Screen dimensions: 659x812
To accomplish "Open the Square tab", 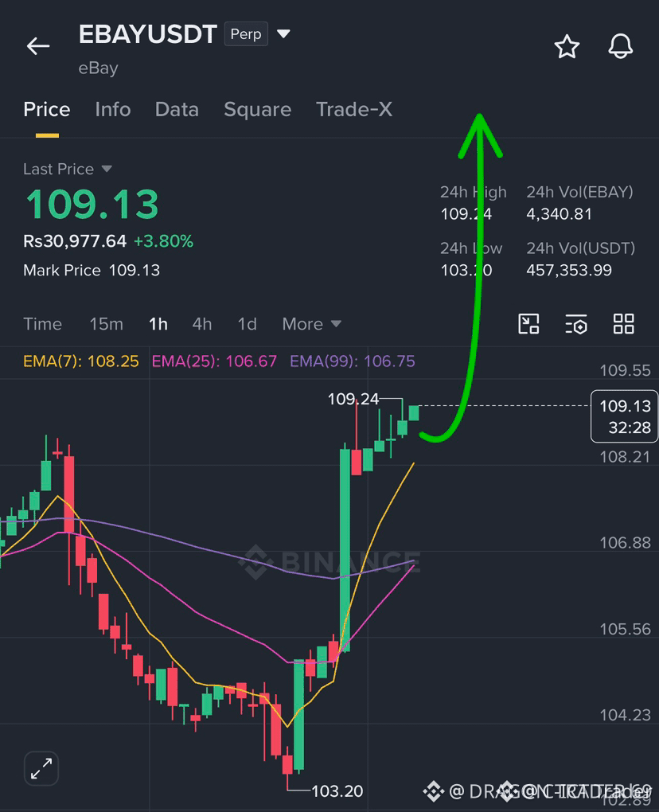I will (257, 110).
